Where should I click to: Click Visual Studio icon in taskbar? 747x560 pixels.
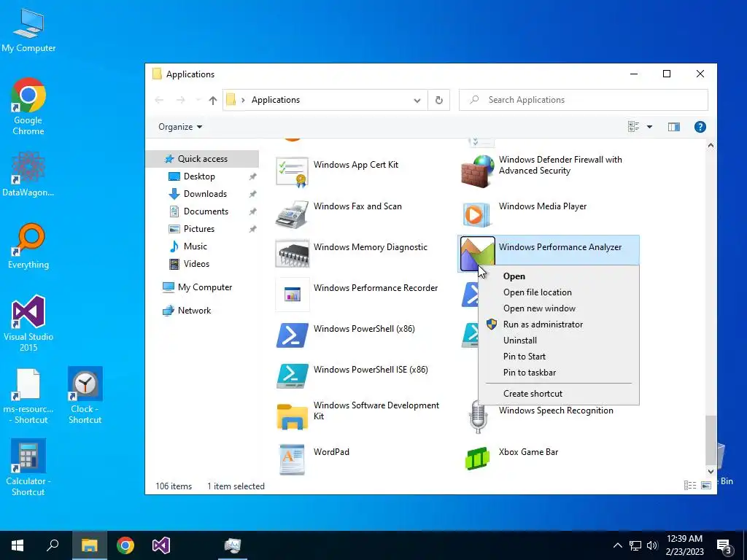(161, 545)
